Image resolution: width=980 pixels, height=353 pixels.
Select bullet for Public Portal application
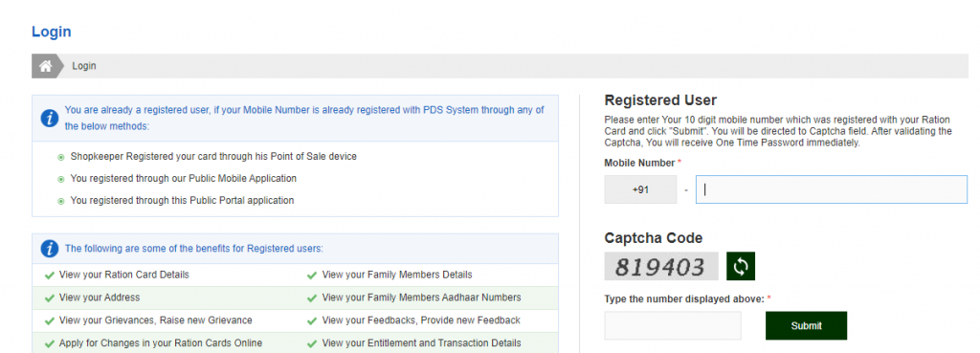[x=61, y=201]
